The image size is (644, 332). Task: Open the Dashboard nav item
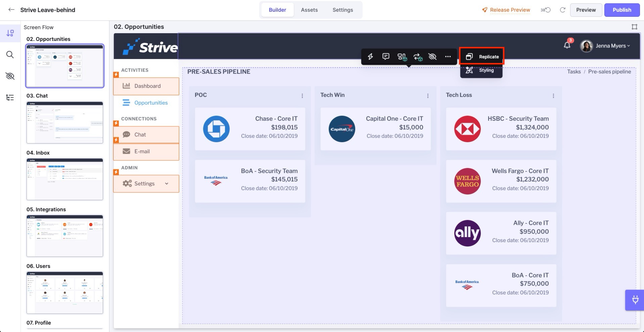click(x=146, y=86)
